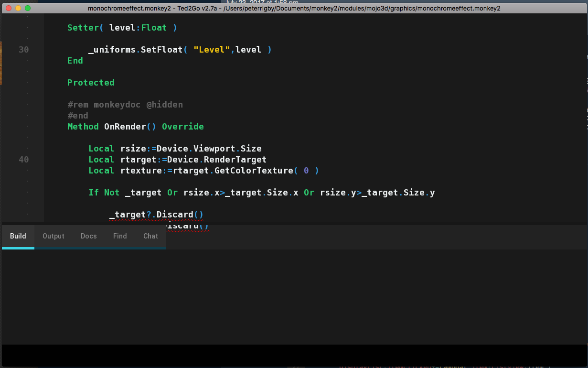Click the #rem monkeydoc @hidden comment
Screen dimensions: 588x368
click(125, 105)
